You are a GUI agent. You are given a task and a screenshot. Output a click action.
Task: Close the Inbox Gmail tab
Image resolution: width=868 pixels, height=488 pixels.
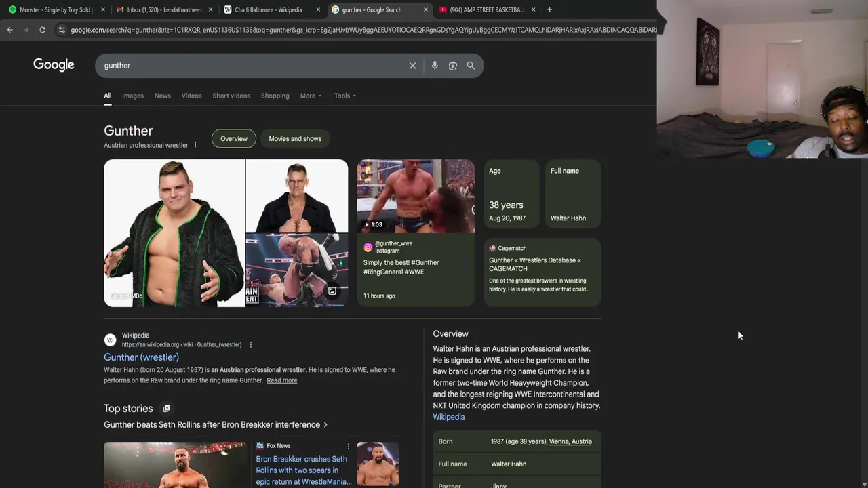click(x=210, y=9)
